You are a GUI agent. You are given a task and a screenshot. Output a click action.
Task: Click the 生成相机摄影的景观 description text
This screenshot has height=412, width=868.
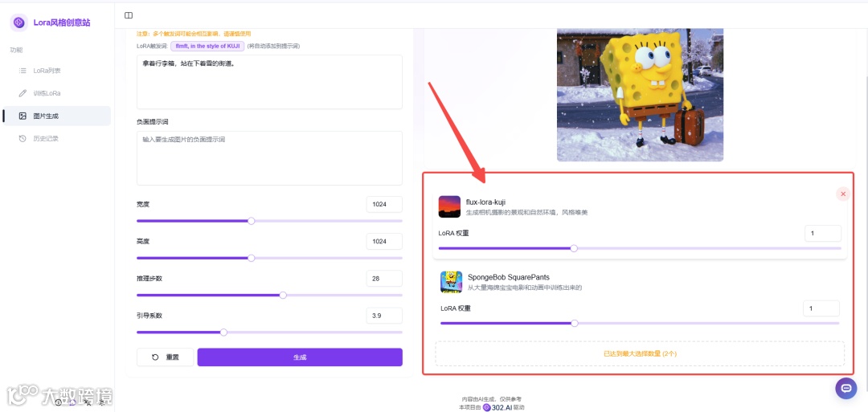526,212
